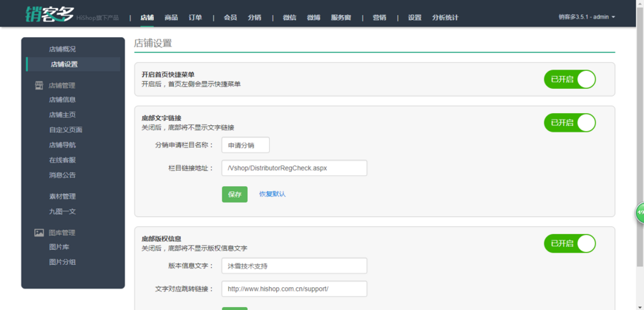Open 素材管理 in the sidebar

(x=62, y=197)
